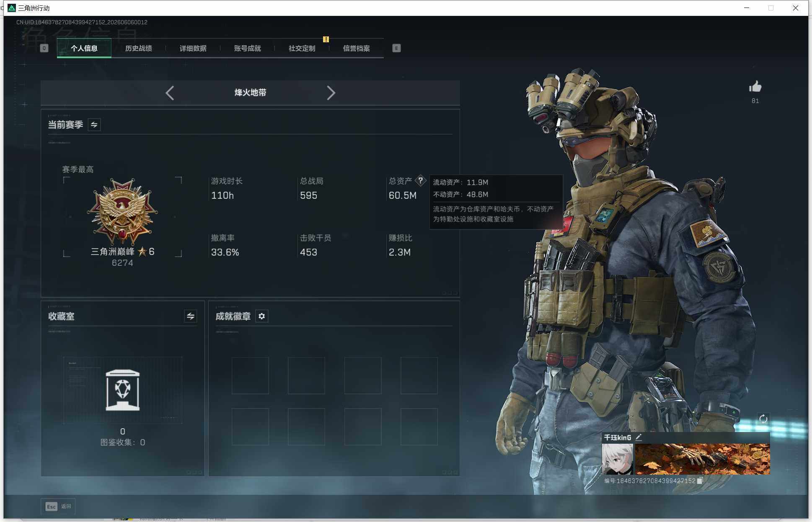
Task: Select the third bottom-row badge slot
Action: pyautogui.click(x=363, y=427)
